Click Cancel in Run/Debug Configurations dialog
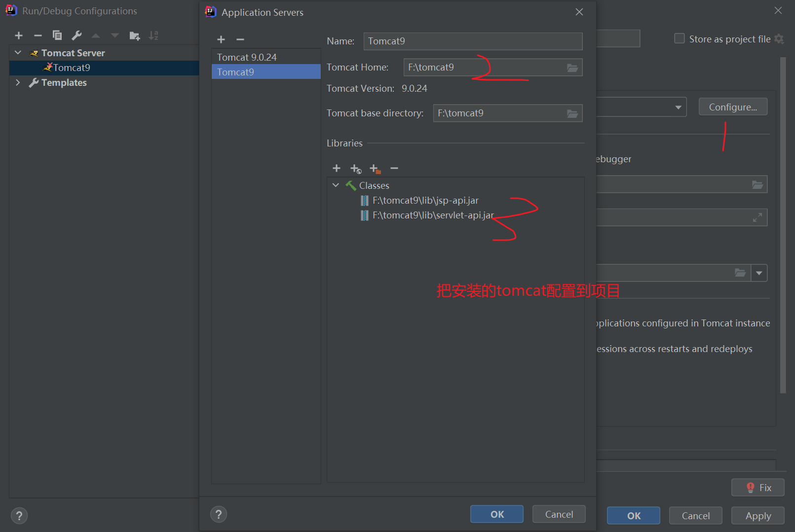The image size is (795, 532). 696,516
